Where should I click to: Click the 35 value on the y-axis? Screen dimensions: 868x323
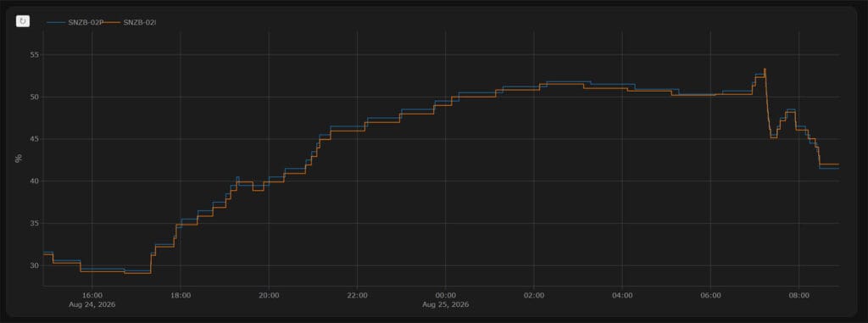pos(34,223)
